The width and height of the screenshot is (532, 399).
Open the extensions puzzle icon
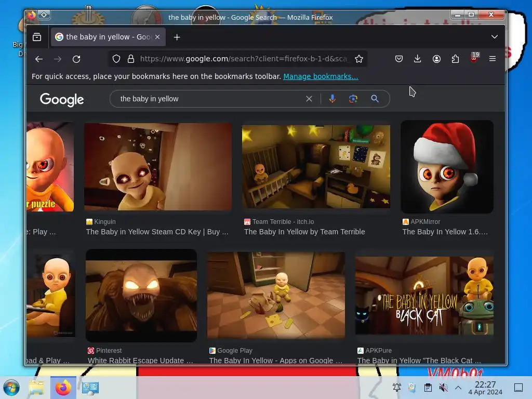[x=455, y=59]
